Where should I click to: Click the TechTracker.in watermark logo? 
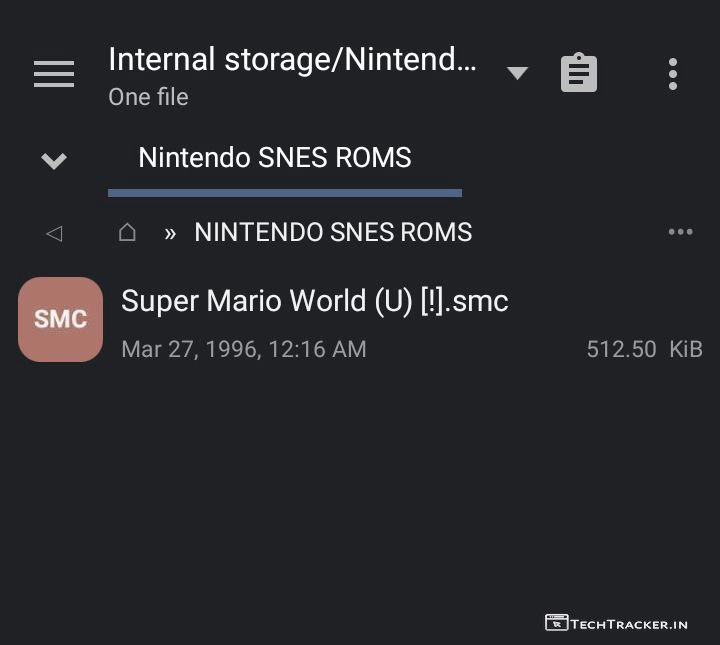coord(616,623)
